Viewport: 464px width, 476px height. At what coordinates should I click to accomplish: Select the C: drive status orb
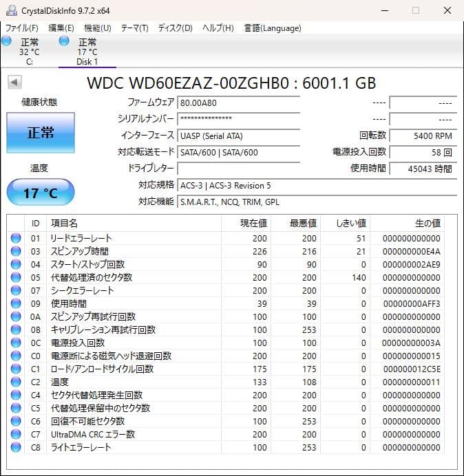click(6, 41)
